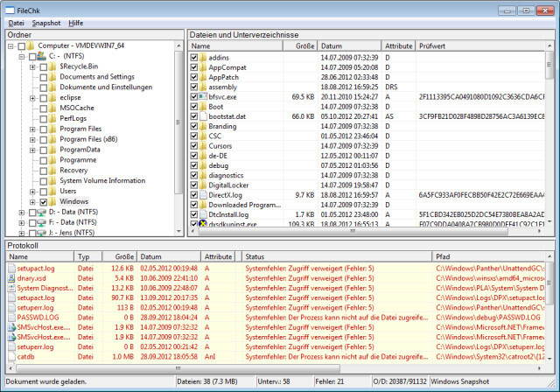This screenshot has height=392, width=560.
Task: Click the System Diagnost... file icon
Action: point(11,288)
